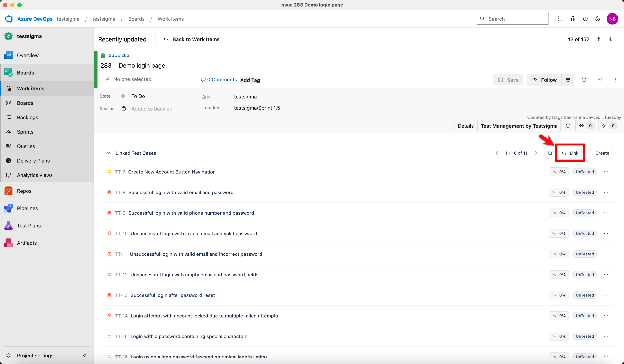
Task: Click the refresh work item icon
Action: pyautogui.click(x=584, y=80)
